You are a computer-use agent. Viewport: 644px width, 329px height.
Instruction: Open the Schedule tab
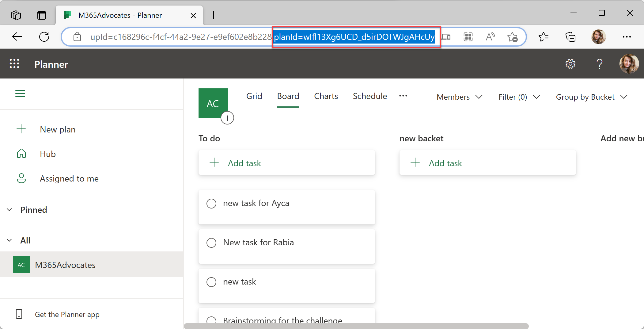pos(370,96)
